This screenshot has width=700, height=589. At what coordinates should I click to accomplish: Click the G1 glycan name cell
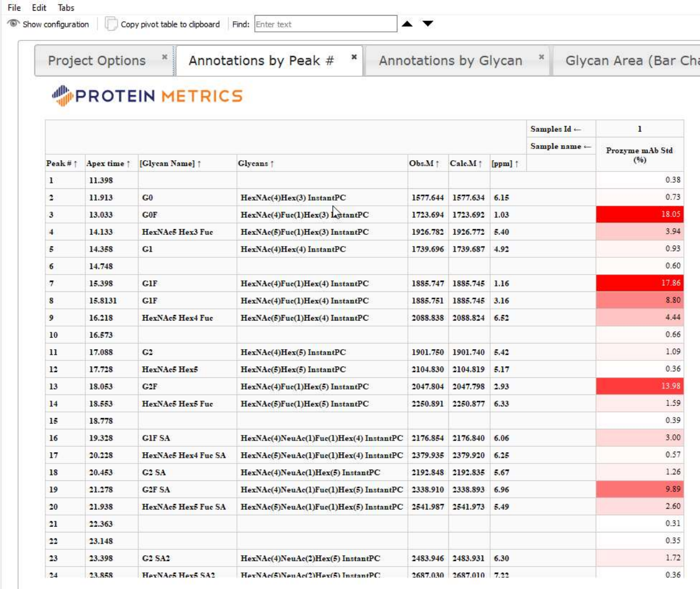187,249
